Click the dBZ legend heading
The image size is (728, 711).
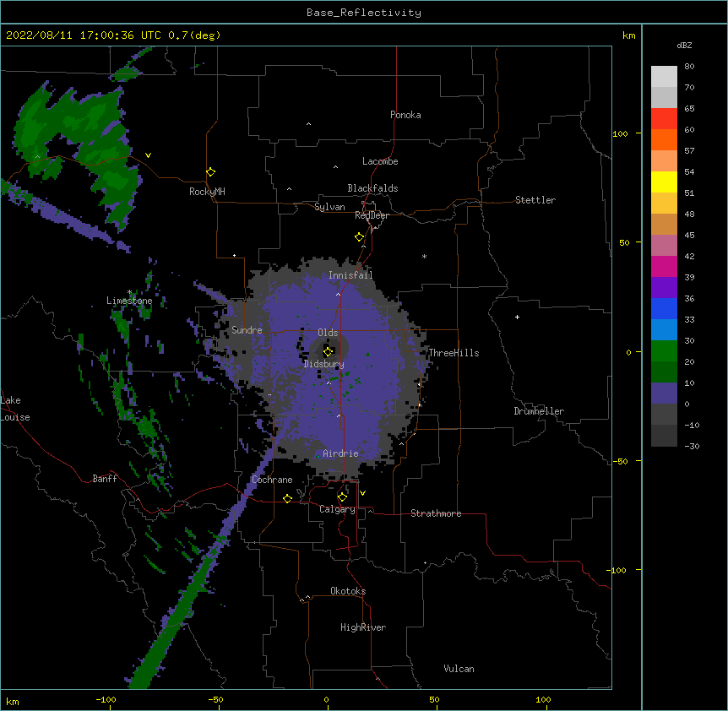click(684, 46)
